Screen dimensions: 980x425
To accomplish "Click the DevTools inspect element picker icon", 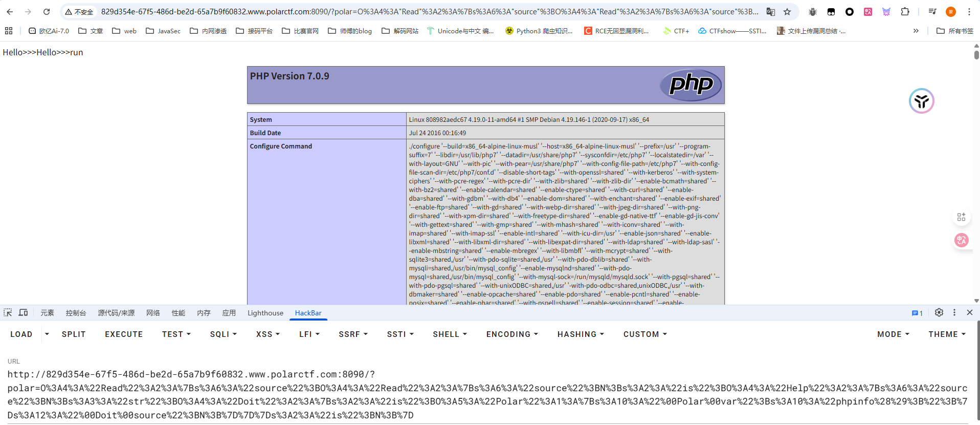I will (8, 313).
